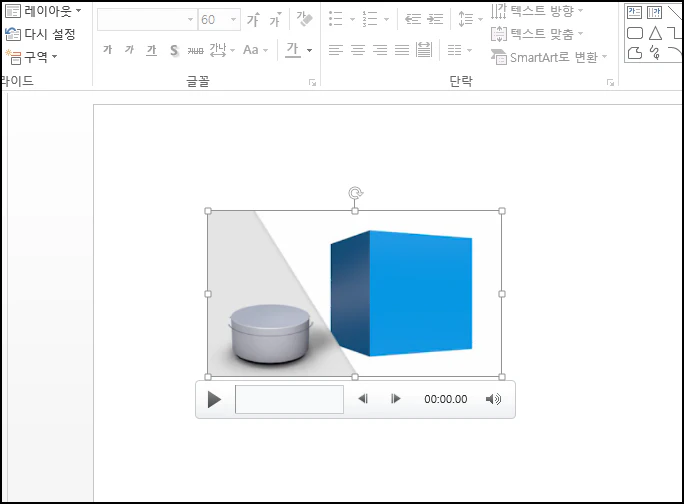The height and width of the screenshot is (504, 684).
Task: Step video forward one frame
Action: coord(395,399)
